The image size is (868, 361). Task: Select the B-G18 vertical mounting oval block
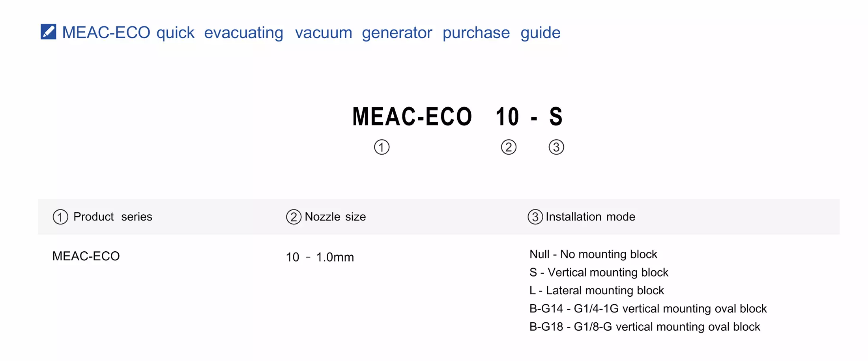(644, 327)
